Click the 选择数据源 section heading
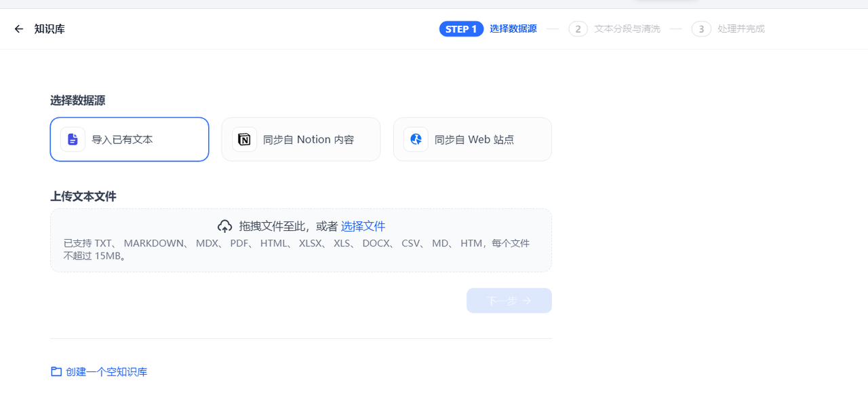The width and height of the screenshot is (868, 406). (78, 100)
